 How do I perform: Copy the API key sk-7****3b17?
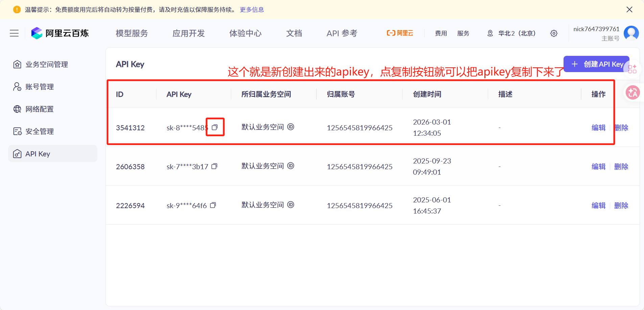pos(214,167)
